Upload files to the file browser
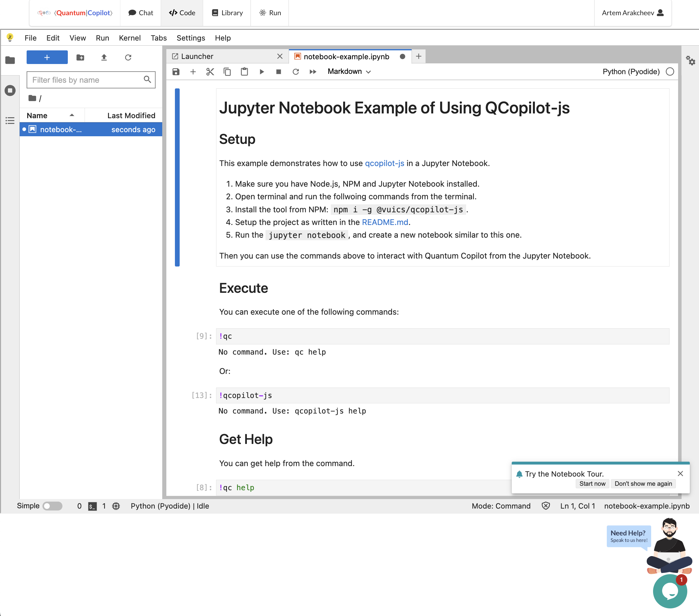Viewport: 699px width, 616px height. pyautogui.click(x=104, y=57)
